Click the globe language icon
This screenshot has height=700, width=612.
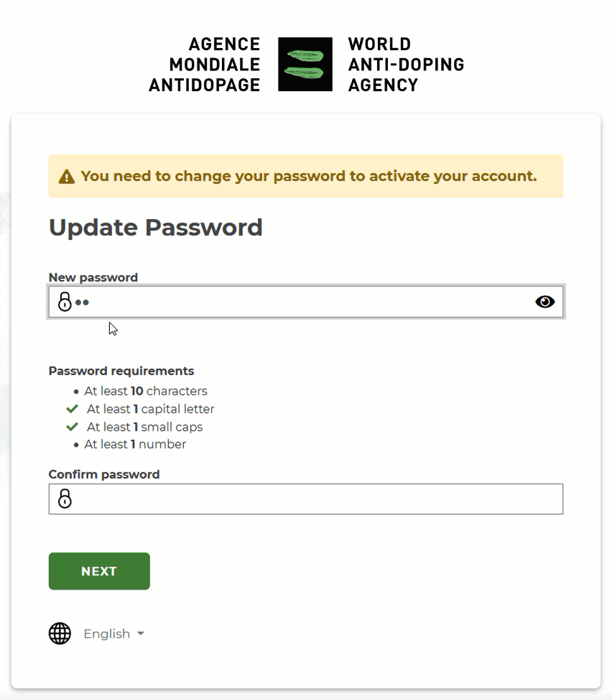coord(60,633)
